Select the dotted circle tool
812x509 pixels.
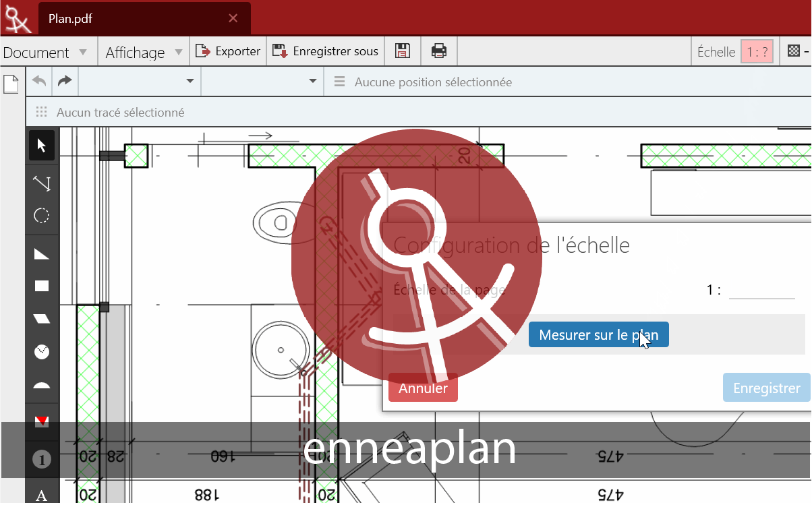(42, 216)
